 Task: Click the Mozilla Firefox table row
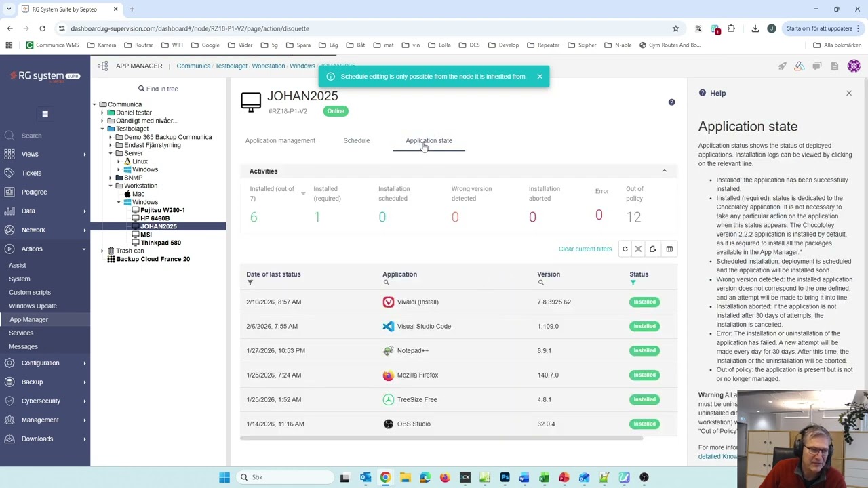458,375
